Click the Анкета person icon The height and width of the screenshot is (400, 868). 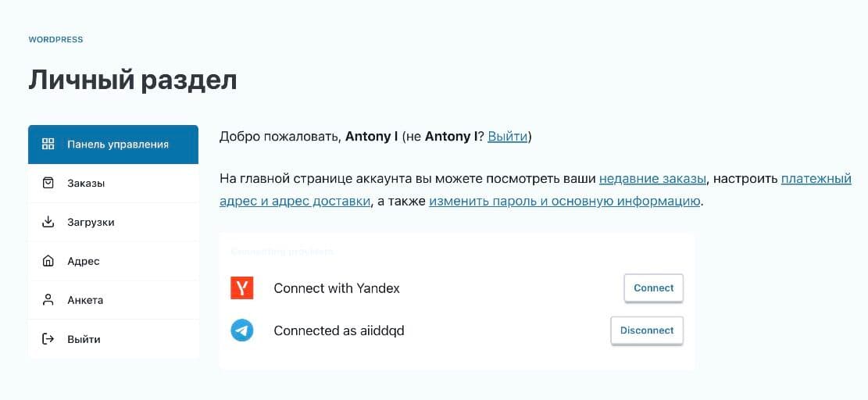click(x=48, y=300)
